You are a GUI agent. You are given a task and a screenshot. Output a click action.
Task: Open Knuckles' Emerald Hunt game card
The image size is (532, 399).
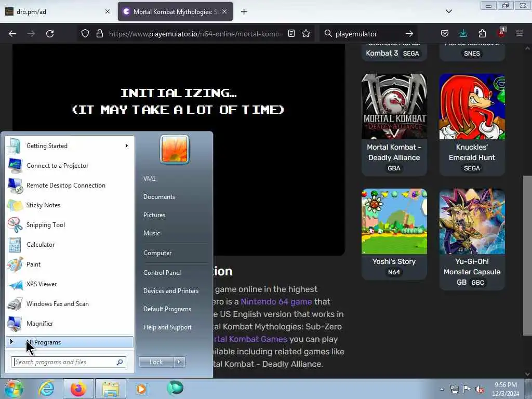(472, 125)
